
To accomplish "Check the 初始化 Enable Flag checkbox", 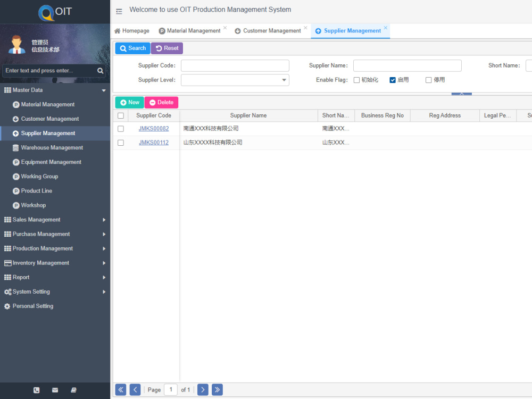I will (356, 79).
